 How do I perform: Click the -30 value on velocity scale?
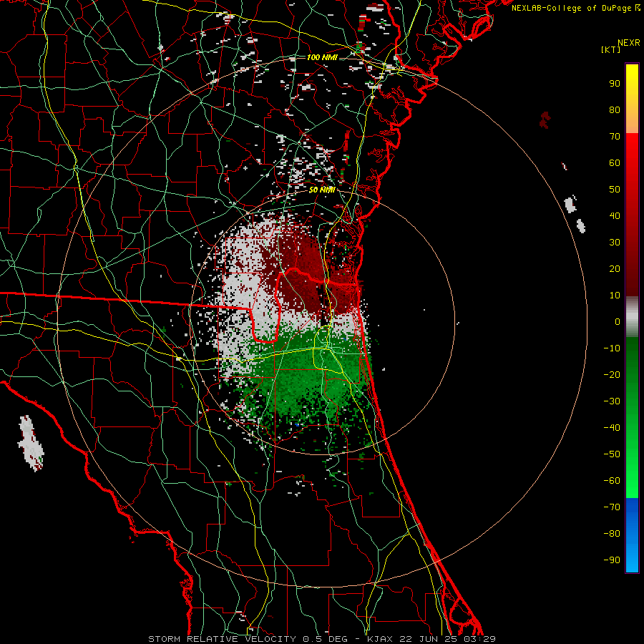pos(612,401)
